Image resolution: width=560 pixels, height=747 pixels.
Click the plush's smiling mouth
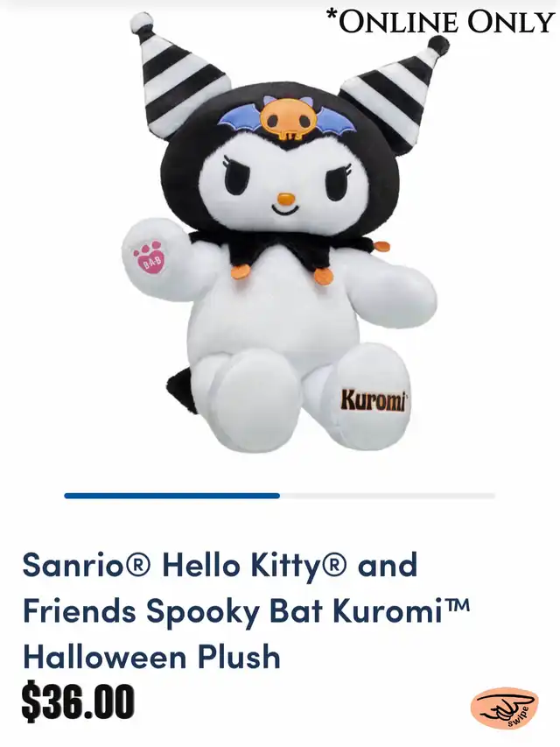pyautogui.click(x=286, y=210)
